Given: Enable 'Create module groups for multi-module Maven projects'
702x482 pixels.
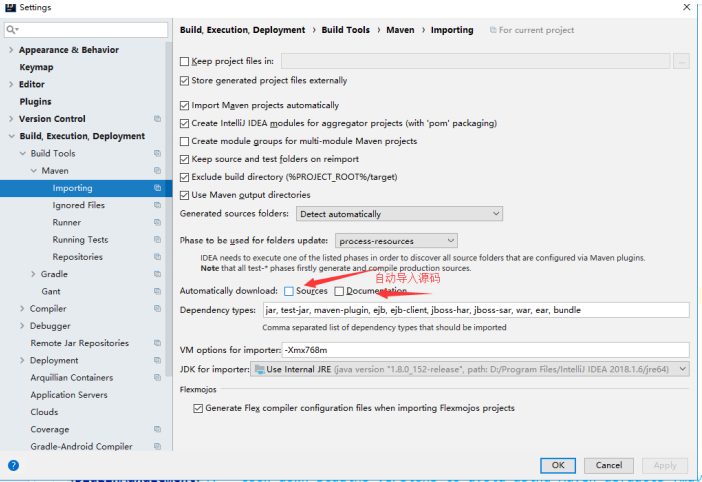Looking at the screenshot, I should pos(184,141).
